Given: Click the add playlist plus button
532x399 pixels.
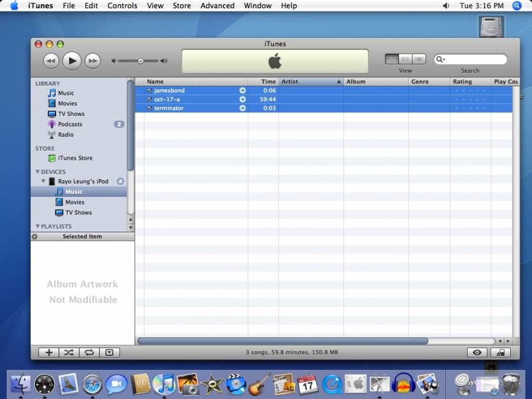Looking at the screenshot, I should click(x=49, y=352).
